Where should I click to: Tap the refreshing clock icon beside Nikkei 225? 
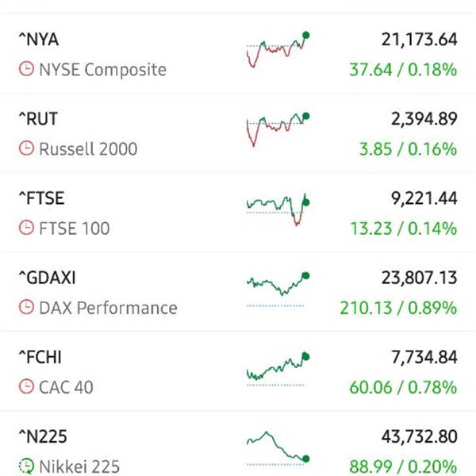(26, 466)
